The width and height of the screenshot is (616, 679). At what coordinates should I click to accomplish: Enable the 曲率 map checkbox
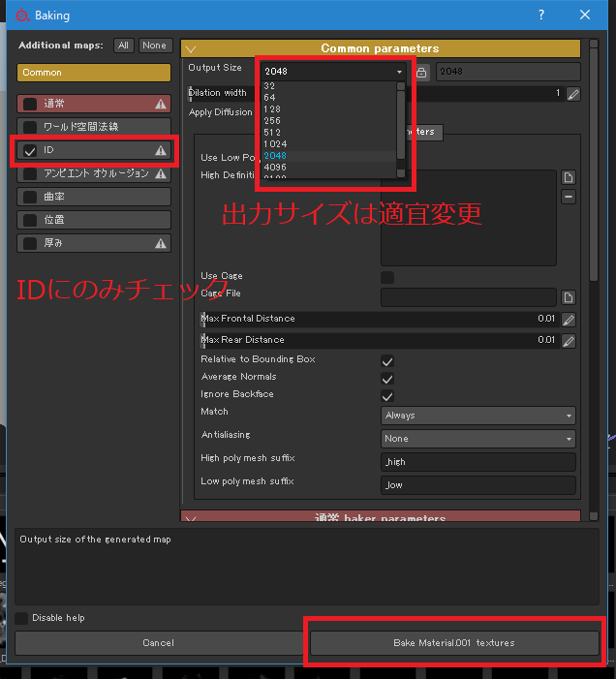[30, 197]
